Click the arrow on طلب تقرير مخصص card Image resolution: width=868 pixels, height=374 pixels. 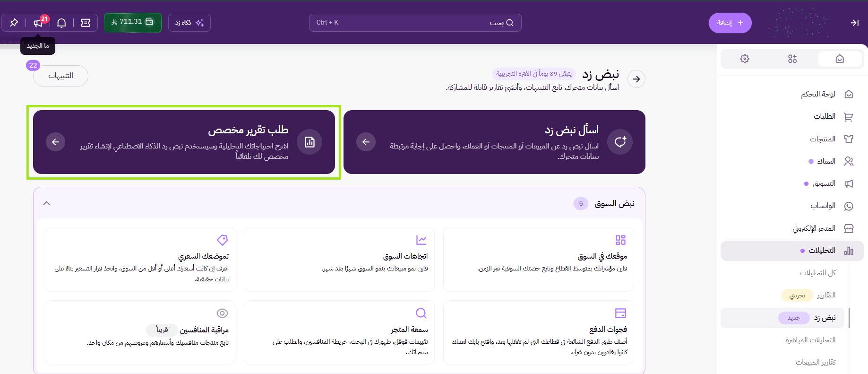[x=55, y=142]
